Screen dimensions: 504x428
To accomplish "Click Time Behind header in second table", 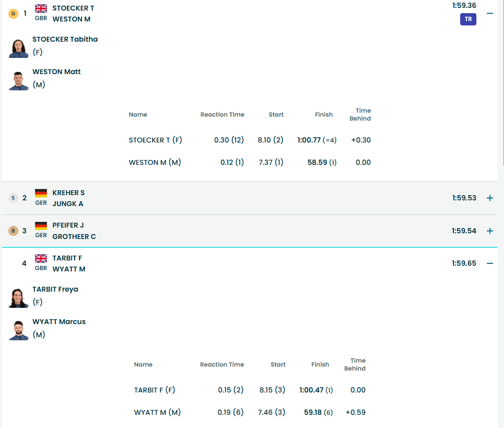I will 355,364.
